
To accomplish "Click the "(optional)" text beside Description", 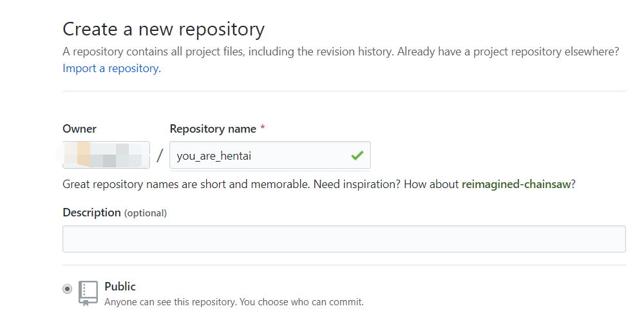I will click(x=146, y=213).
